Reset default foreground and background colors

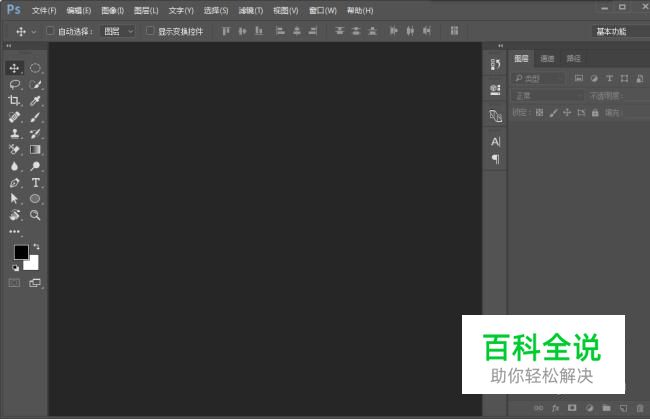pyautogui.click(x=15, y=268)
